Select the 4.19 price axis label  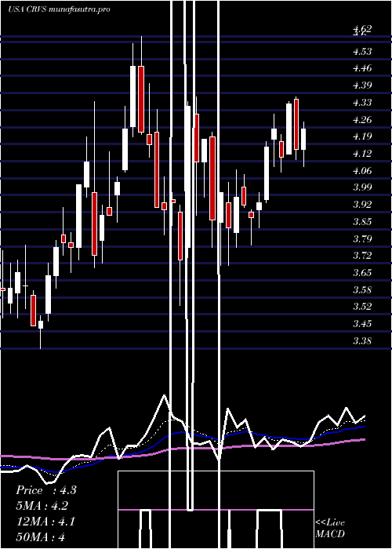pos(362,136)
